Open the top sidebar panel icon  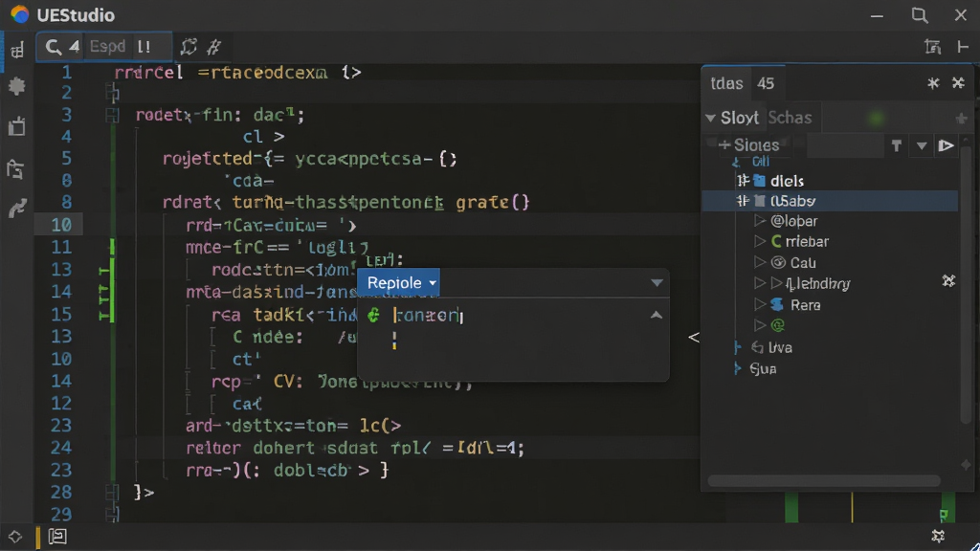click(x=17, y=51)
